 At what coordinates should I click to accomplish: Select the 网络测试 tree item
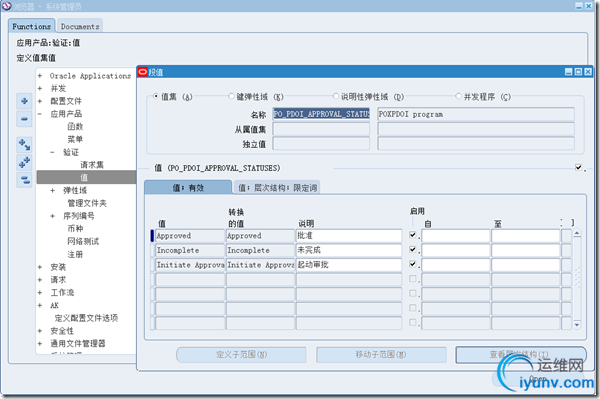click(x=83, y=241)
